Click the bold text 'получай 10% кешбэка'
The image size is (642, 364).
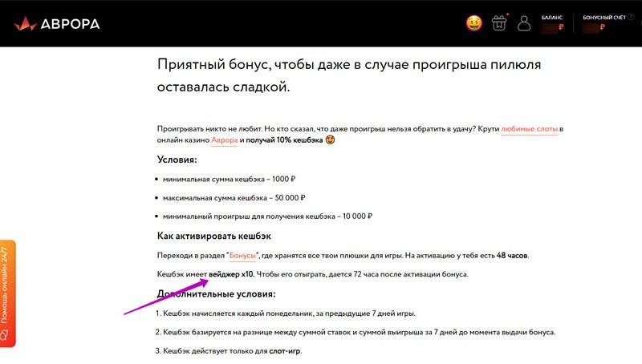[x=284, y=140]
